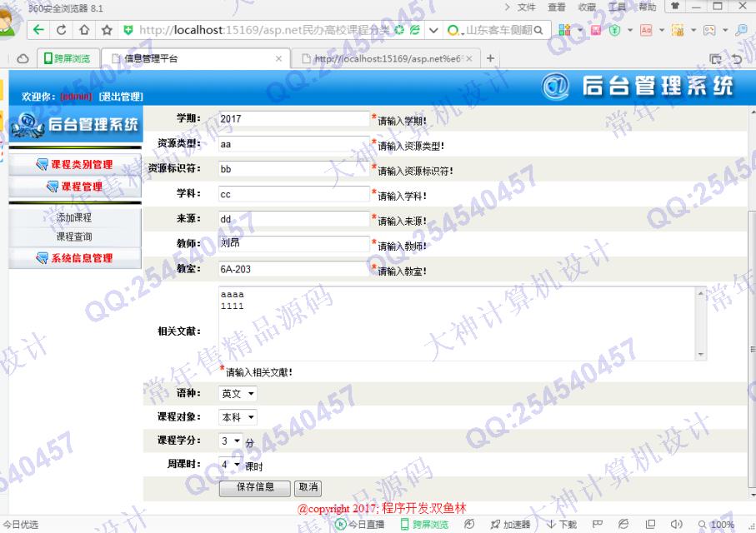Expand 课程管理 in the sidebar
The image size is (756, 533).
[75, 187]
